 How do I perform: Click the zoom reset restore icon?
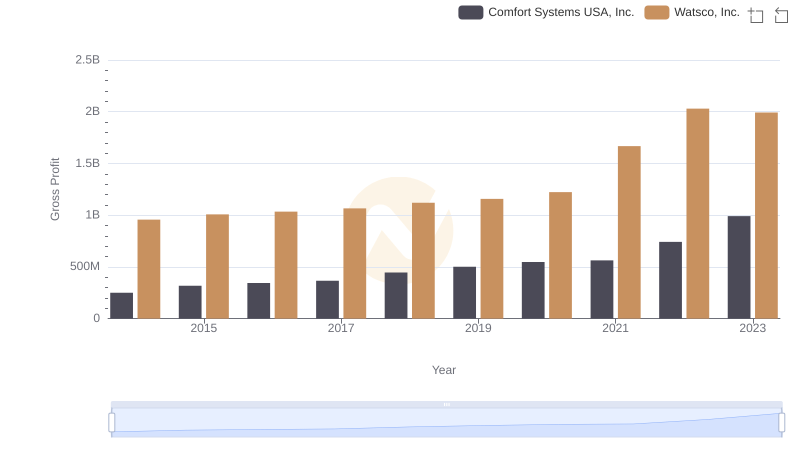pos(781,15)
